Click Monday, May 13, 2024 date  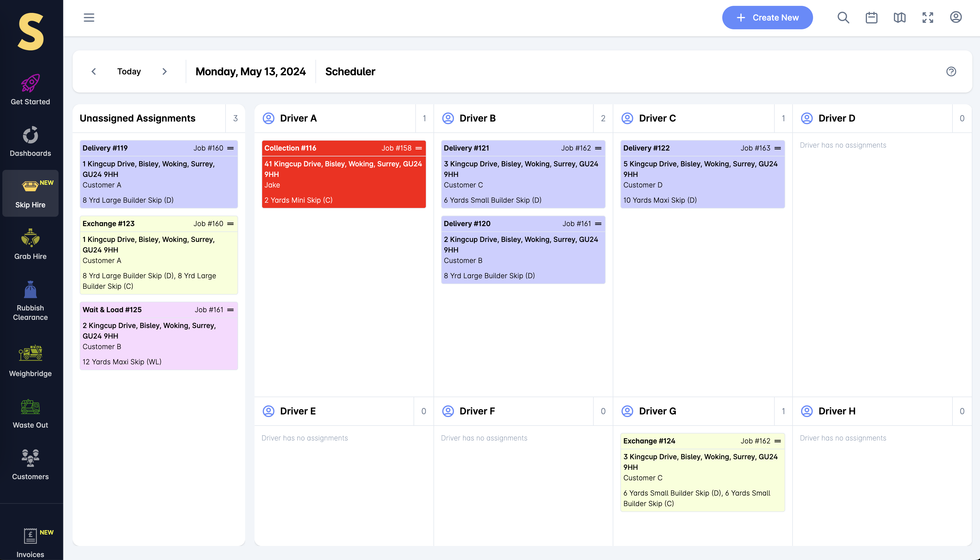(x=251, y=71)
